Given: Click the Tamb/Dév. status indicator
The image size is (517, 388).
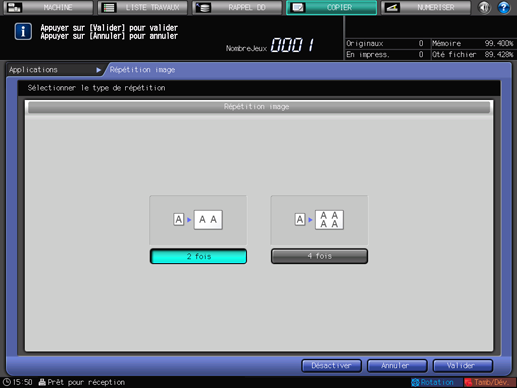Looking at the screenshot, I should [490, 382].
